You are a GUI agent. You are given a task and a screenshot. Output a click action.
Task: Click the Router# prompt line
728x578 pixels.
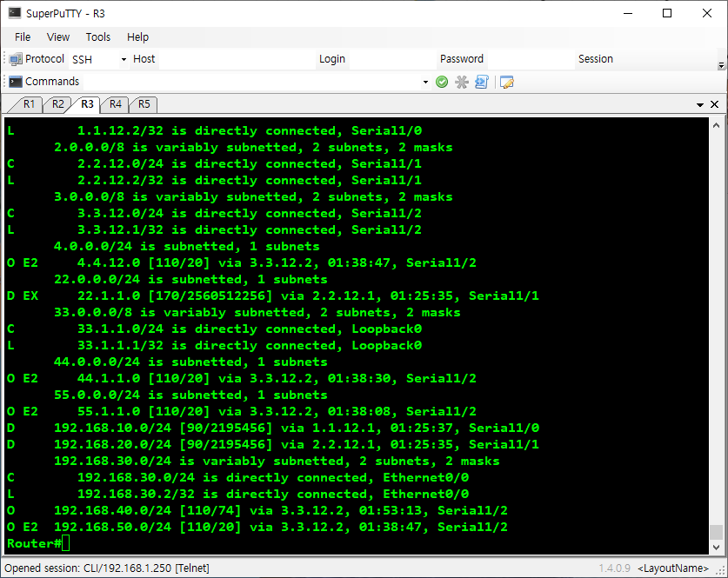[38, 544]
